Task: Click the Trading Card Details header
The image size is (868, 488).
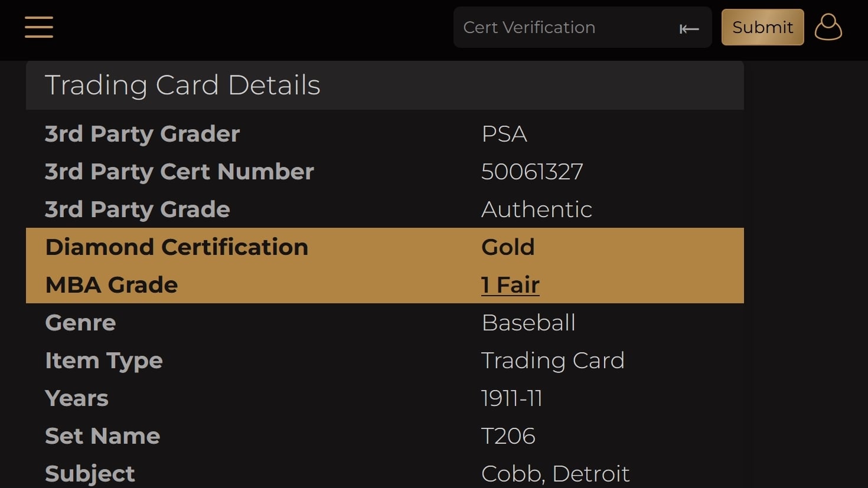Action: (182, 85)
